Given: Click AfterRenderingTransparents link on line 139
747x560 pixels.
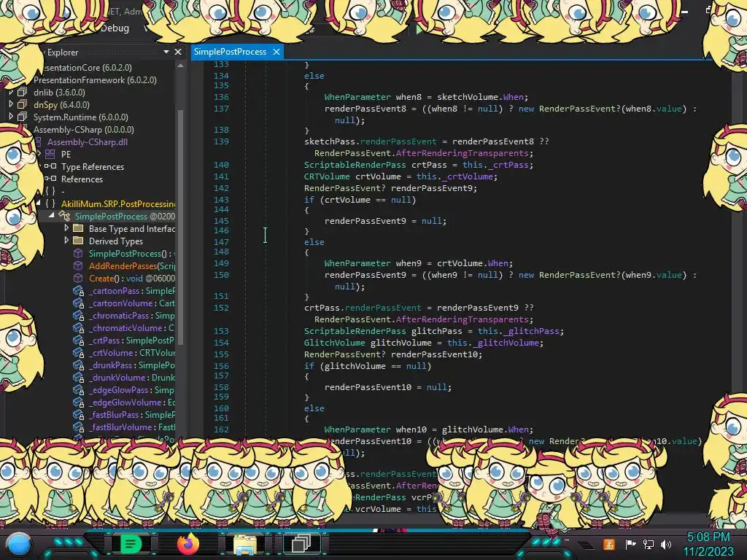Looking at the screenshot, I should tap(462, 153).
